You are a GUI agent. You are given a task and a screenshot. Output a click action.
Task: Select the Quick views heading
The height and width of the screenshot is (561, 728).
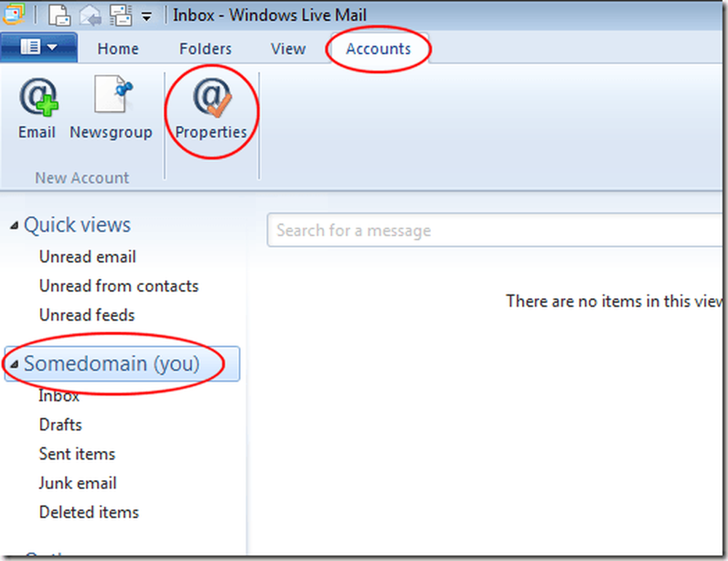pos(77,225)
